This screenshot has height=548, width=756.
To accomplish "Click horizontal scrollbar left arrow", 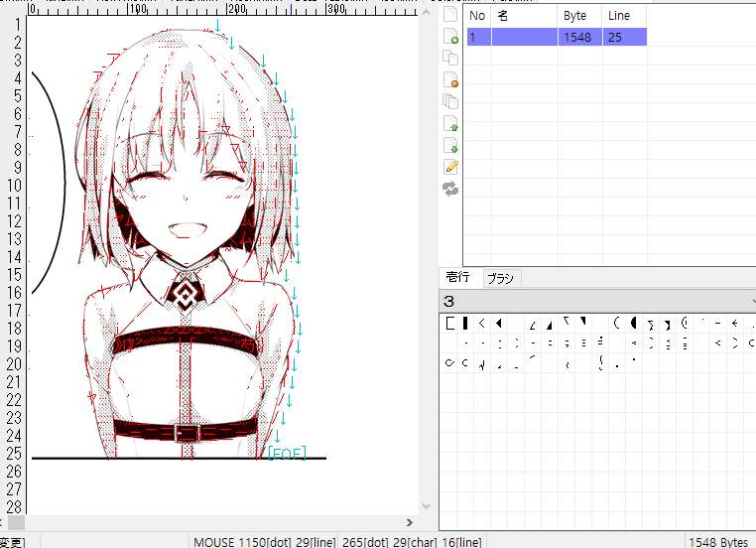I will click(x=5, y=522).
